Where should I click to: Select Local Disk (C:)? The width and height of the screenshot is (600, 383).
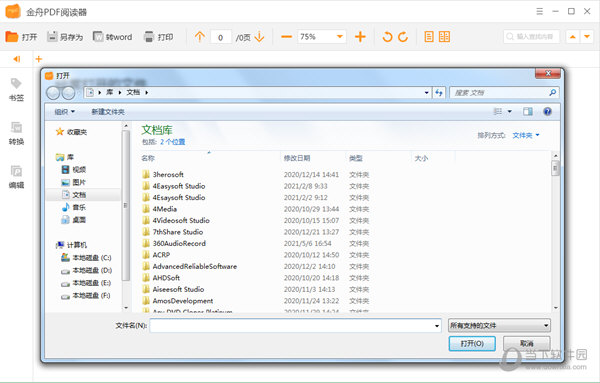(86, 258)
